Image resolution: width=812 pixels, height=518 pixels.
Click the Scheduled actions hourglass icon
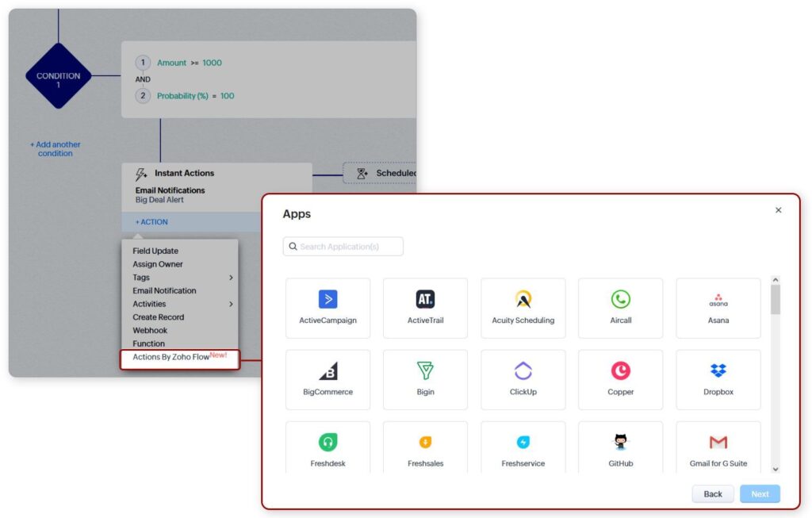pyautogui.click(x=362, y=174)
